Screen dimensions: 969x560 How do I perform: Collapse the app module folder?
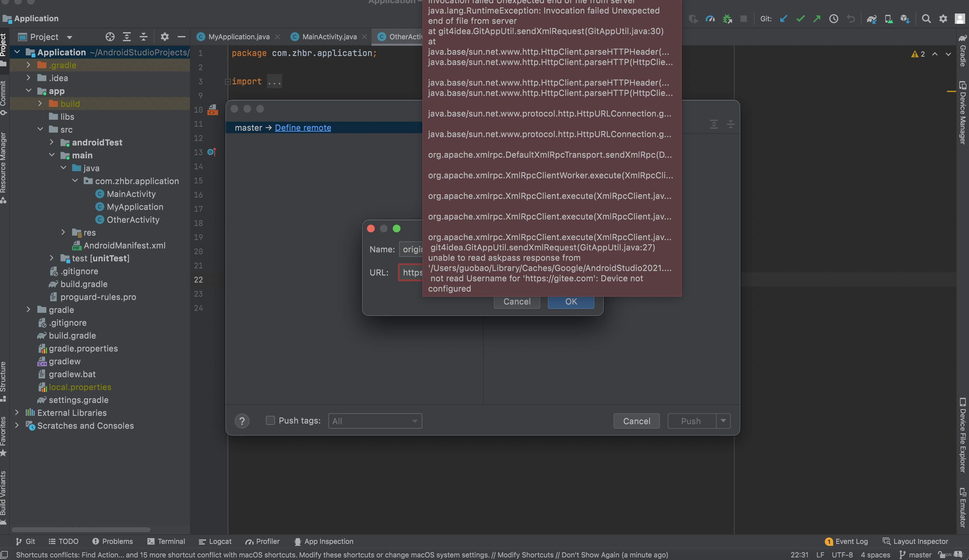click(x=28, y=91)
